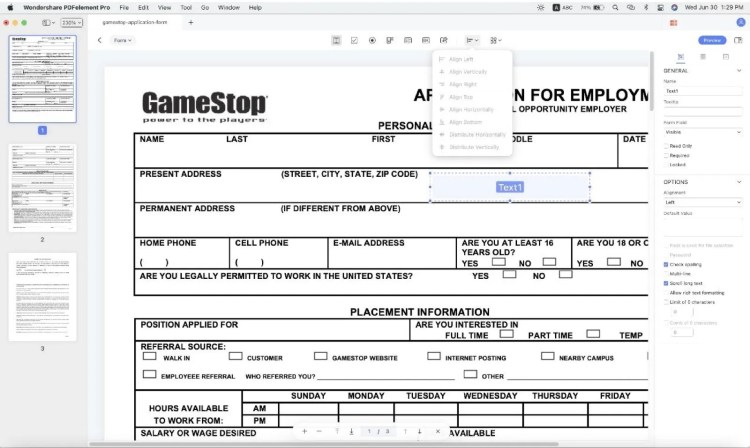Zoom out with the minus icon
Image resolution: width=750 pixels, height=448 pixels.
pyautogui.click(x=319, y=431)
